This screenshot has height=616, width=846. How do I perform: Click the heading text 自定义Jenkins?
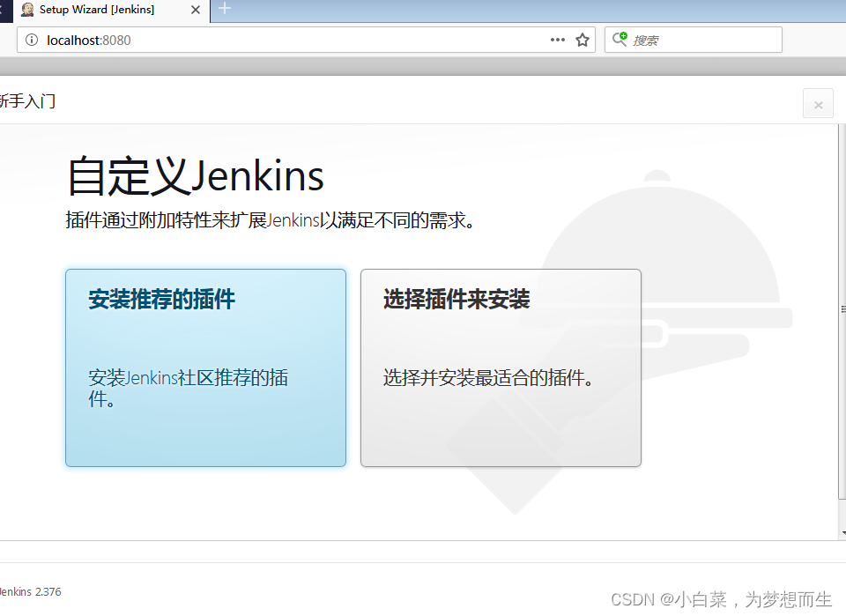[x=196, y=176]
